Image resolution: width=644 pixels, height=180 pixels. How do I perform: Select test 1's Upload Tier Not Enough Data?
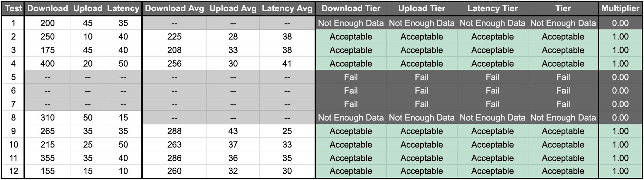click(x=421, y=23)
